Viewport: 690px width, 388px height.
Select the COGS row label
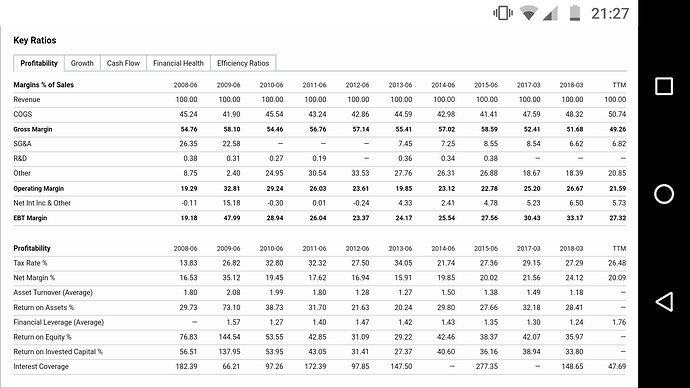[x=22, y=114]
